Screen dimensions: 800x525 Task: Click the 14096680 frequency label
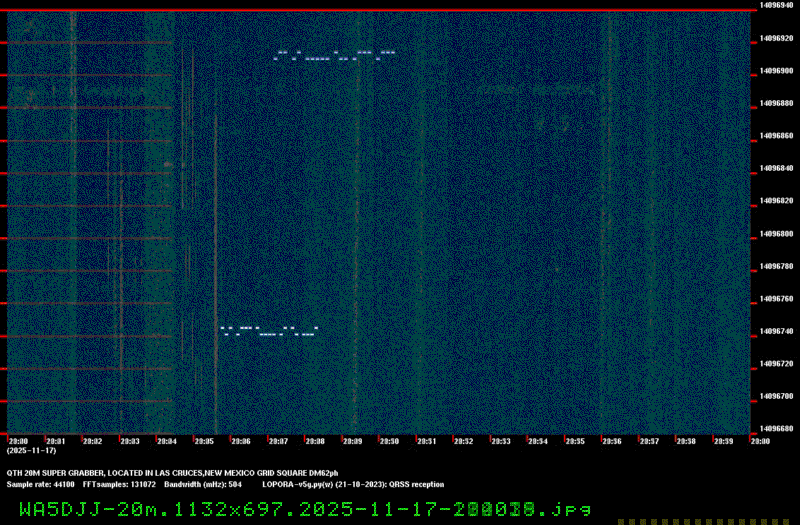tap(776, 428)
